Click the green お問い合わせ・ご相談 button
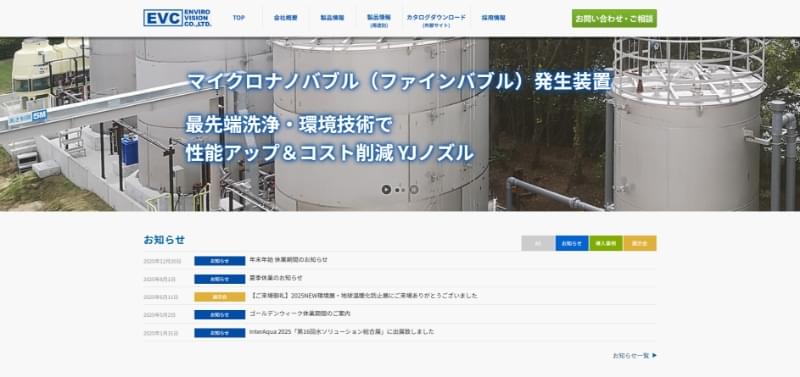The image size is (800, 377). click(x=614, y=18)
